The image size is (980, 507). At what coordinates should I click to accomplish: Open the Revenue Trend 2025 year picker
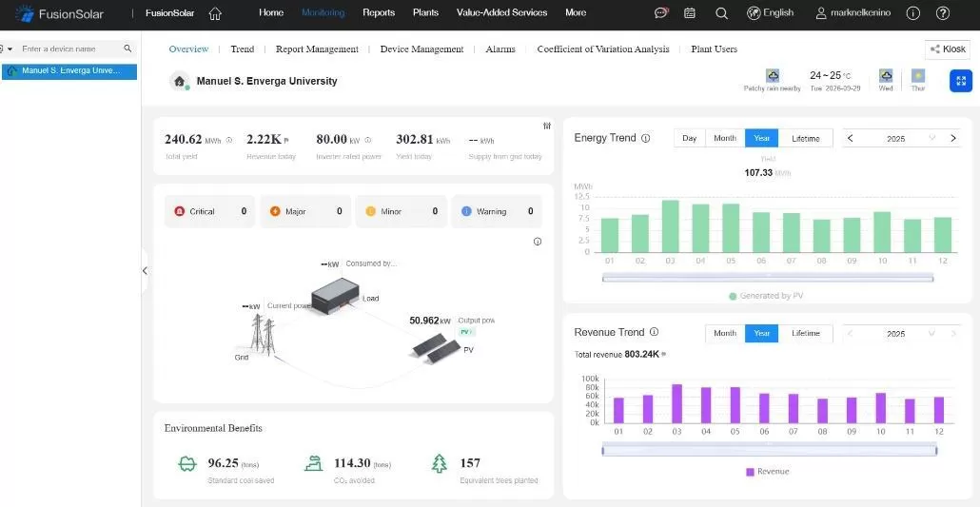[901, 333]
